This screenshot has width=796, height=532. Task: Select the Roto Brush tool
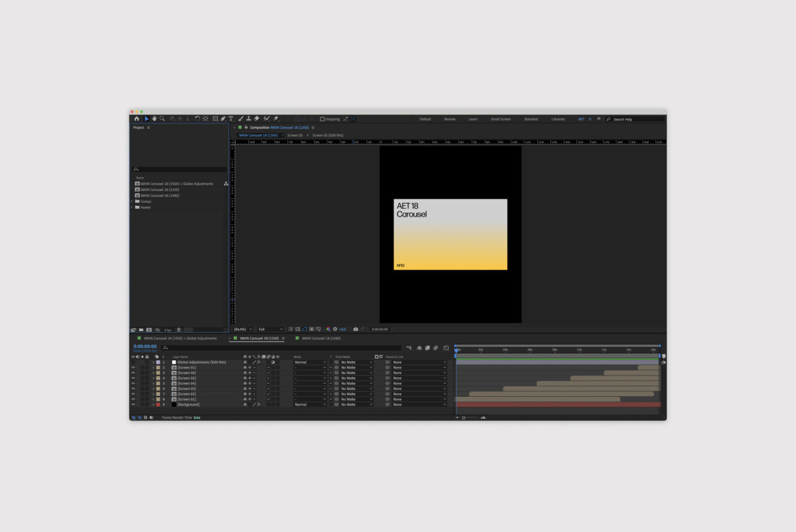pos(266,119)
